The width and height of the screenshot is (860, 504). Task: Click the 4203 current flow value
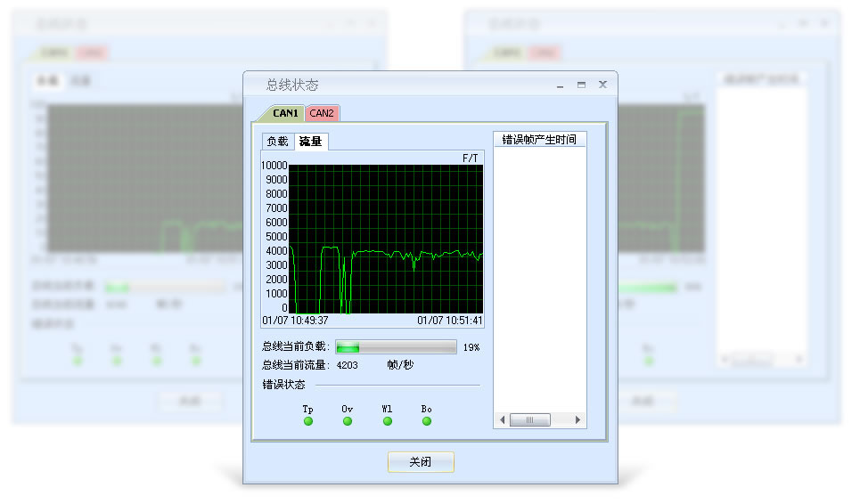(348, 365)
